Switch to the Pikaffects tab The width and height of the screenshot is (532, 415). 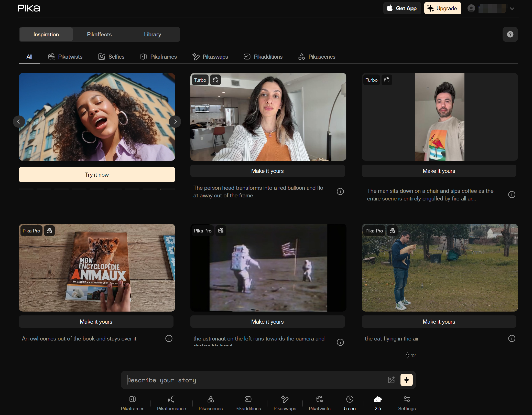coord(99,34)
